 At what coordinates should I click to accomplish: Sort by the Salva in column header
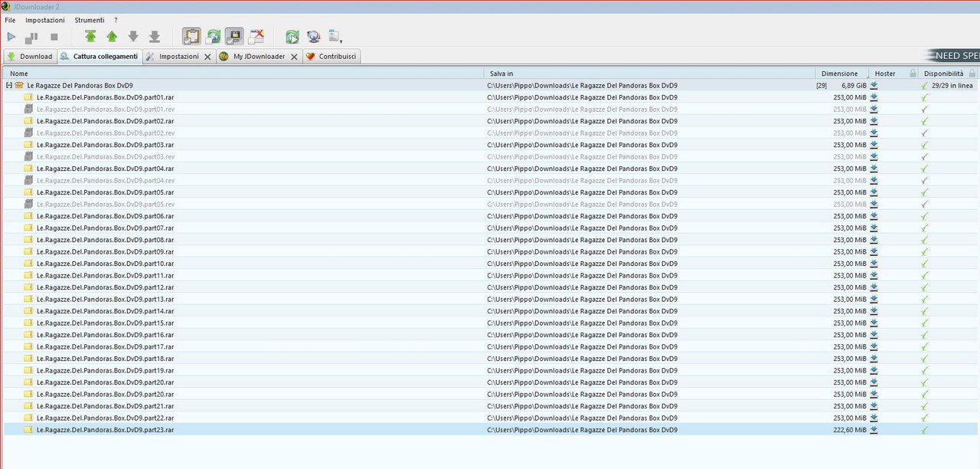click(649, 74)
